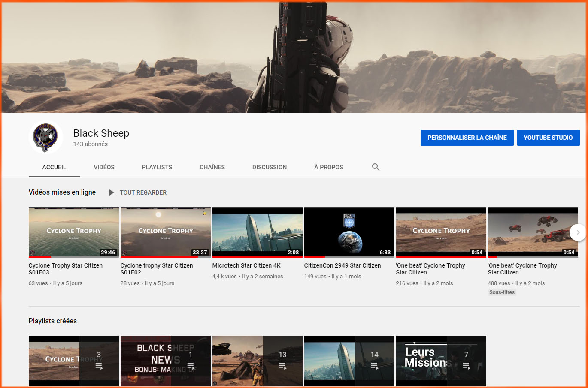Image resolution: width=588 pixels, height=388 pixels.
Task: Click the 29:46 Cyclone Trophy thumbnail
Action: pos(74,232)
